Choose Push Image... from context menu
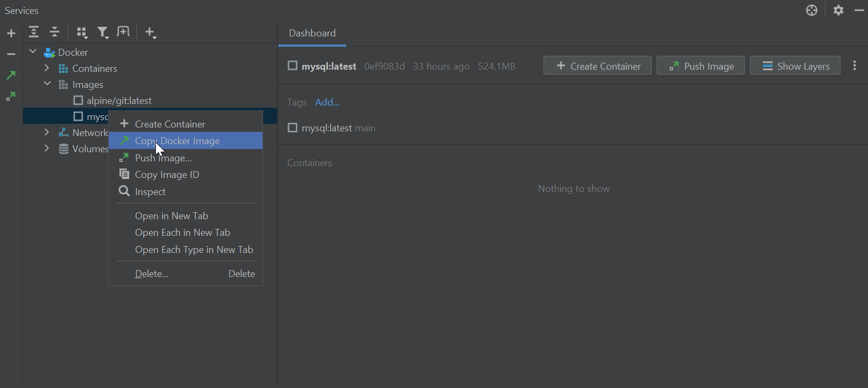This screenshot has width=868, height=388. (x=185, y=158)
